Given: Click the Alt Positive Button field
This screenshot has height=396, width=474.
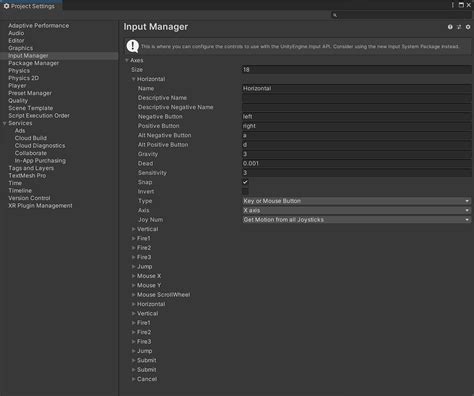Looking at the screenshot, I should click(356, 145).
